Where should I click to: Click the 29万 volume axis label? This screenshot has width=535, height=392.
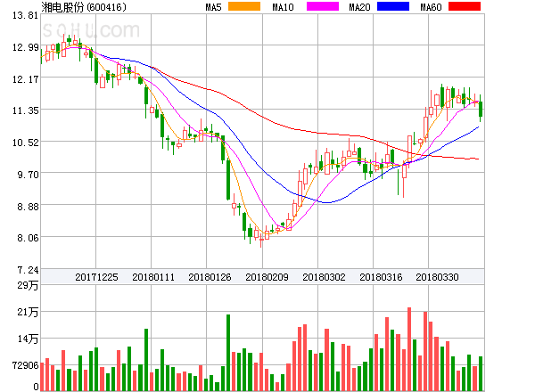pos(28,285)
